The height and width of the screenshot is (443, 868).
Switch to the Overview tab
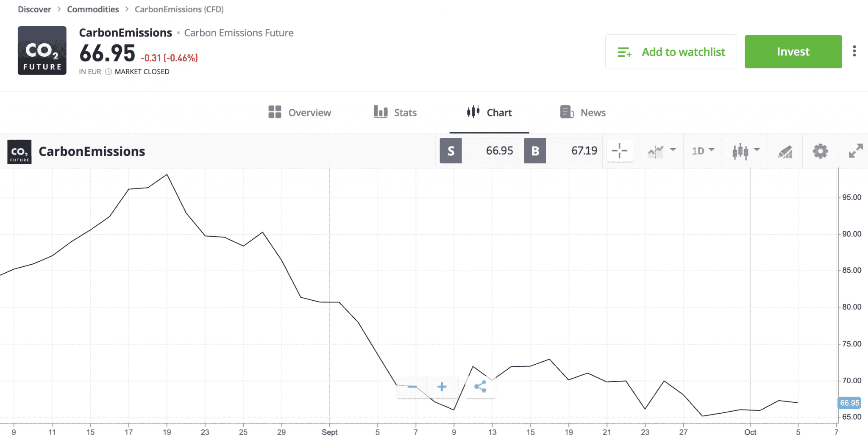coord(300,112)
